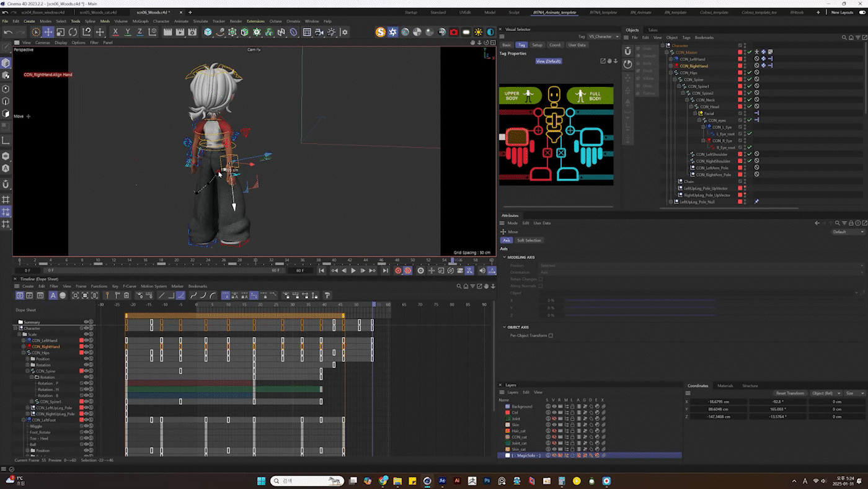Screen dimensions: 868x489
Task: Toggle eye visibility for CON_Hips track
Action: [86, 352]
